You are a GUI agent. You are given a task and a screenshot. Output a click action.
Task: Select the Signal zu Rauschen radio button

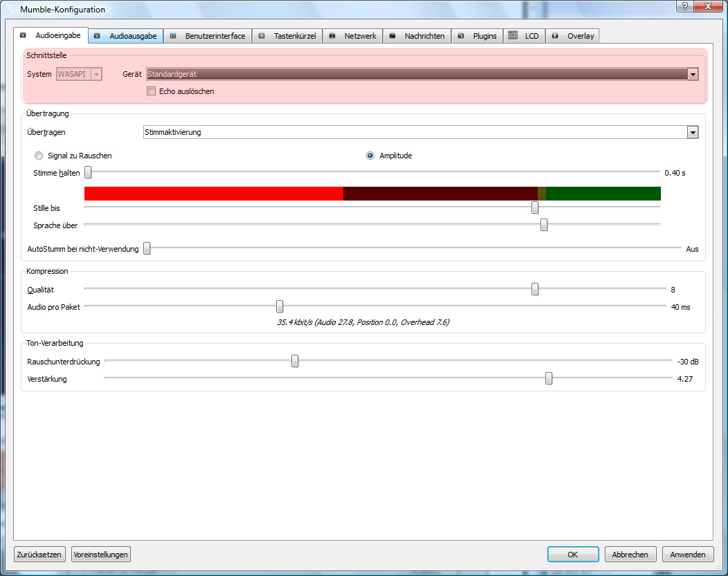point(39,156)
